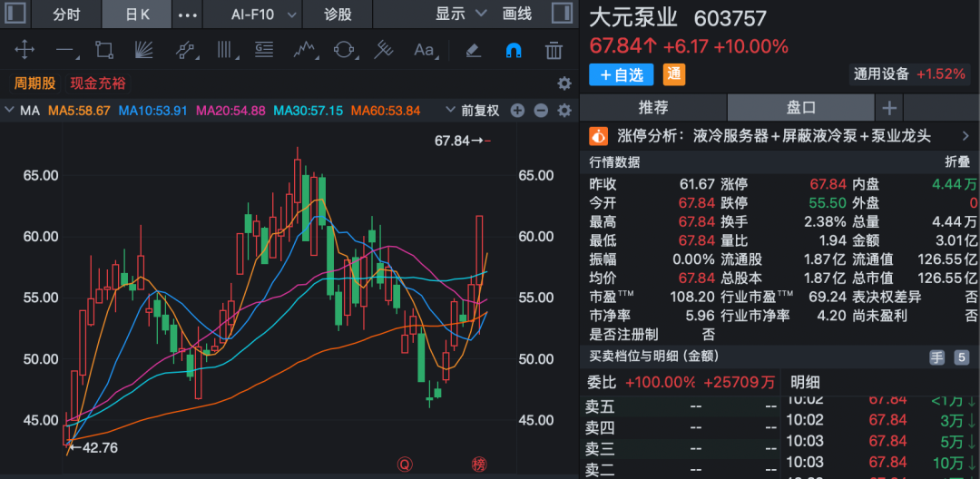Select the Aa text annotation tool

[x=425, y=49]
